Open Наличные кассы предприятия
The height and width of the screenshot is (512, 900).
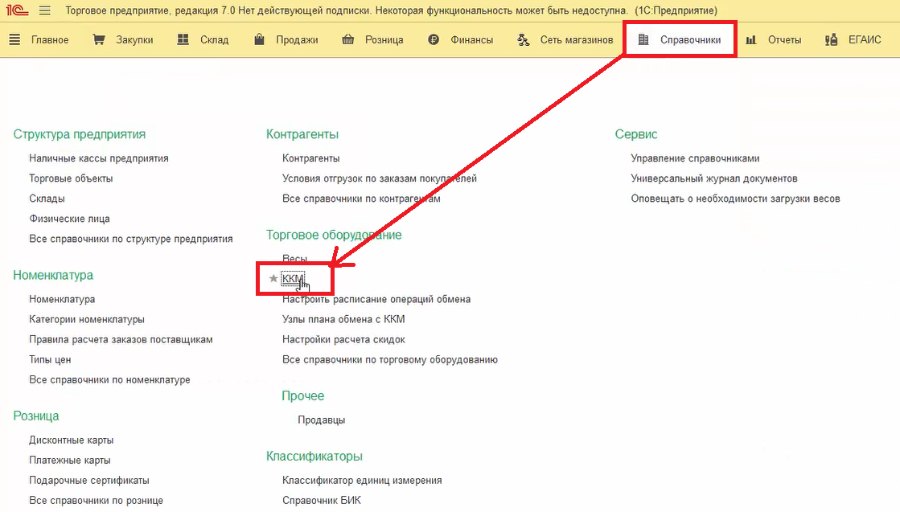pyautogui.click(x=99, y=158)
